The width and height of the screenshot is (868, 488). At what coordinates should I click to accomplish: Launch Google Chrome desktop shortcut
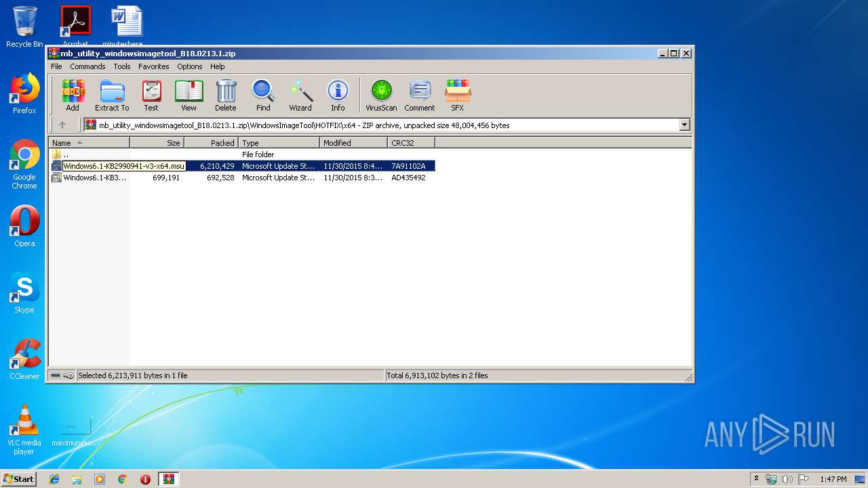point(24,165)
